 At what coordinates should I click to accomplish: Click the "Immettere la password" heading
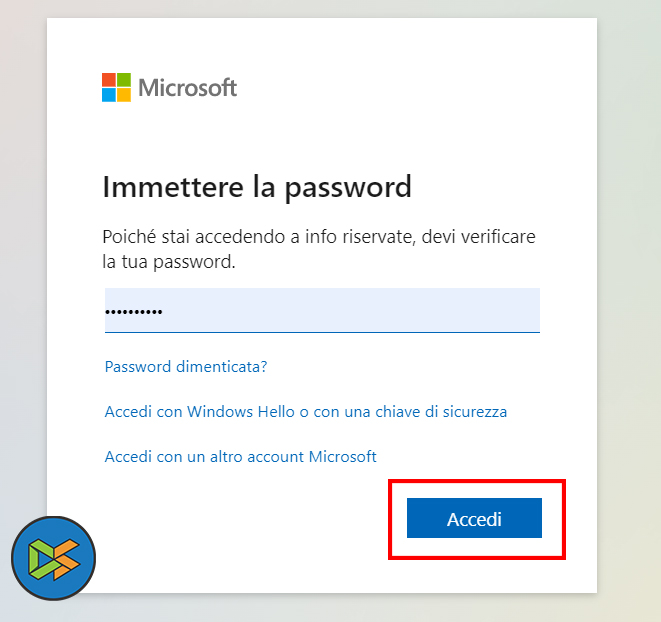[257, 187]
